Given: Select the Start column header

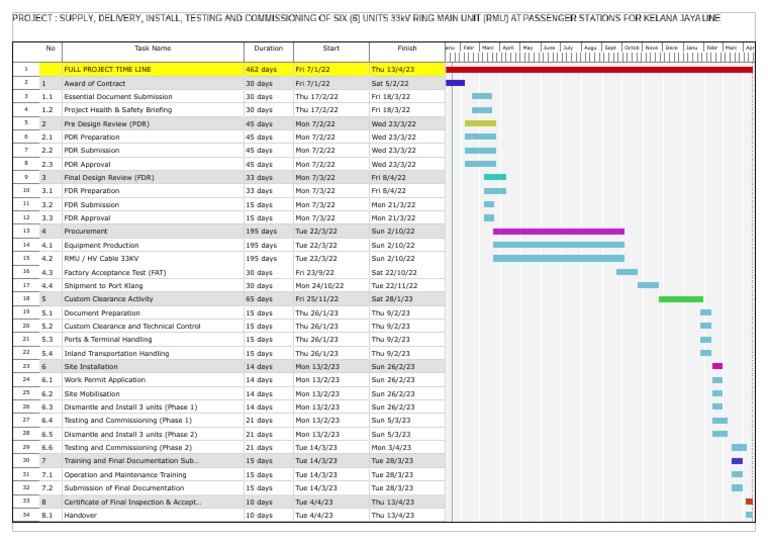Looking at the screenshot, I should click(x=330, y=48).
